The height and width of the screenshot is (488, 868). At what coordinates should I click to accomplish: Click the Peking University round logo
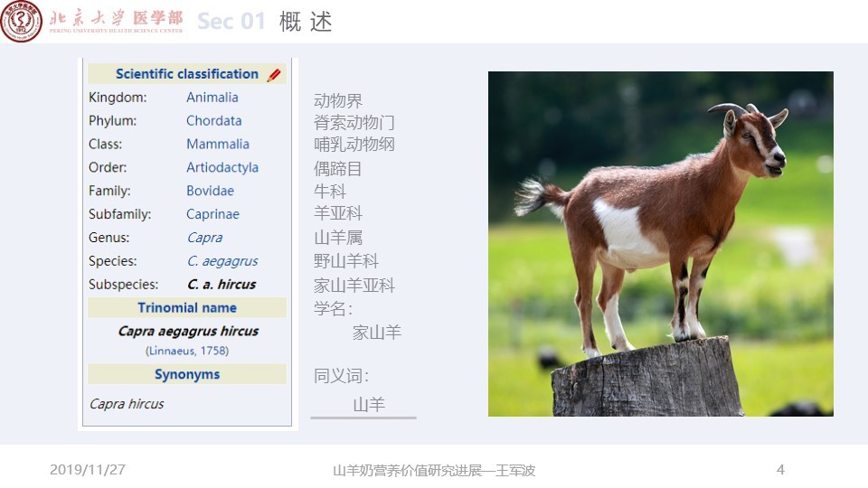[21, 21]
